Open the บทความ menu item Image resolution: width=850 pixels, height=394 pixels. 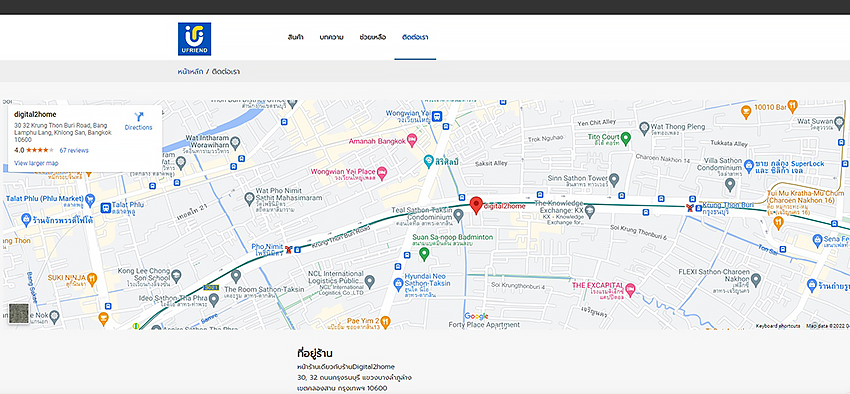pos(331,37)
